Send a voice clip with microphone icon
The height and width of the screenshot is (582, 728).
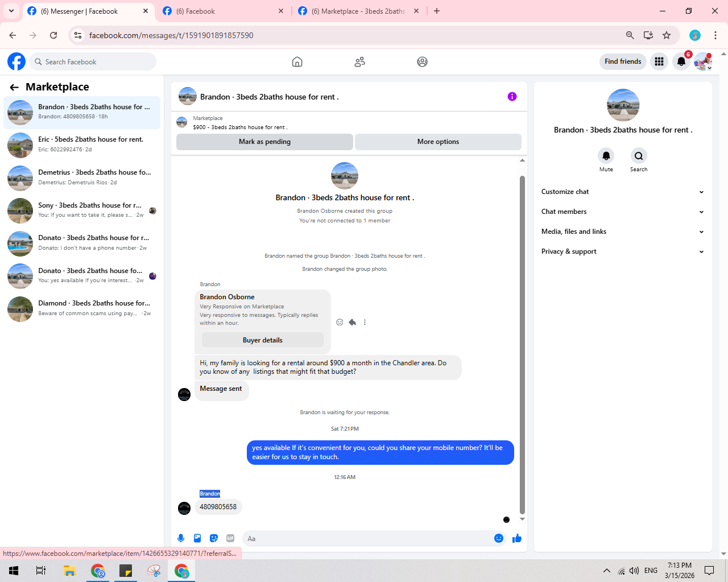(x=181, y=538)
